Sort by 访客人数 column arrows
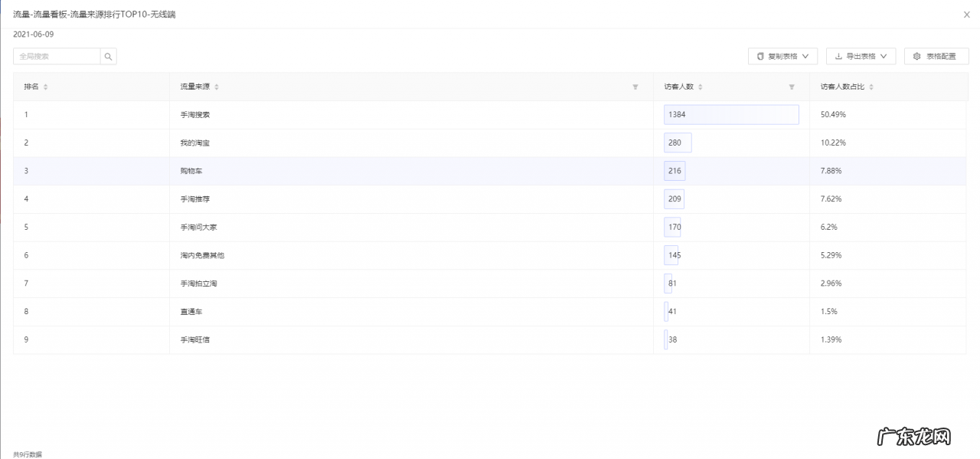The image size is (980, 459). (701, 87)
